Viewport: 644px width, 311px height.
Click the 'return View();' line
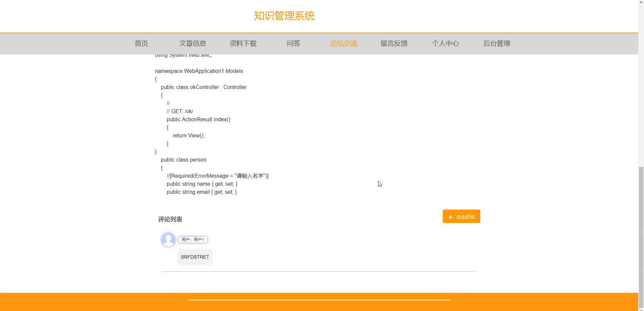click(x=189, y=135)
